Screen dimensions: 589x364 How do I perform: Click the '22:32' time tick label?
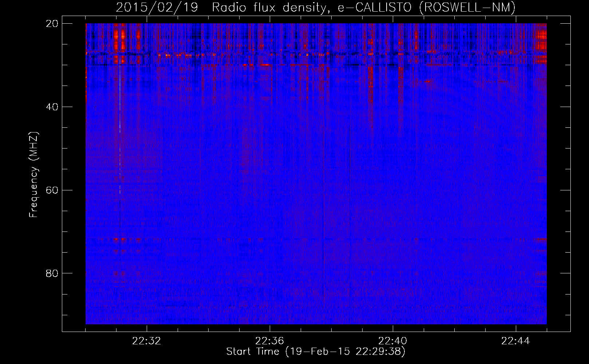(147, 341)
